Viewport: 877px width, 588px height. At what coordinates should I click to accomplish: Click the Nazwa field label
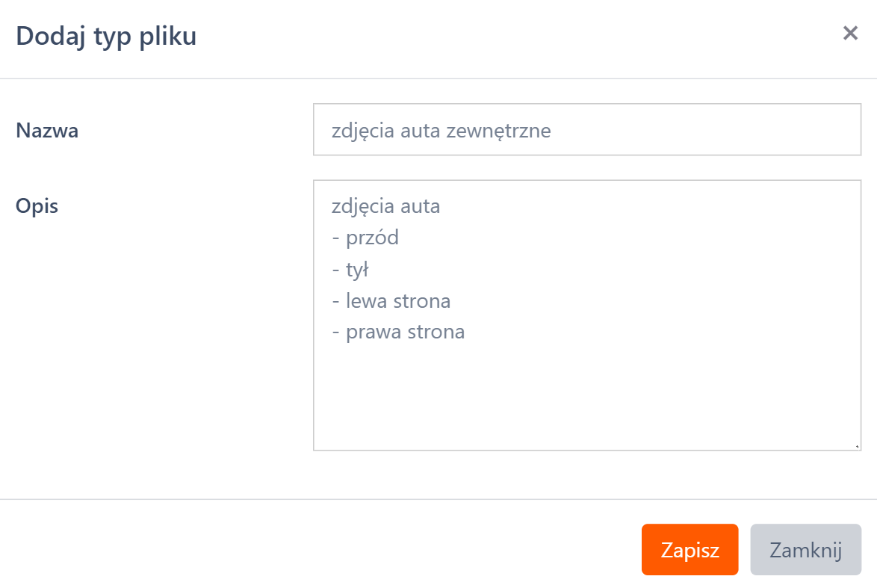(x=47, y=131)
